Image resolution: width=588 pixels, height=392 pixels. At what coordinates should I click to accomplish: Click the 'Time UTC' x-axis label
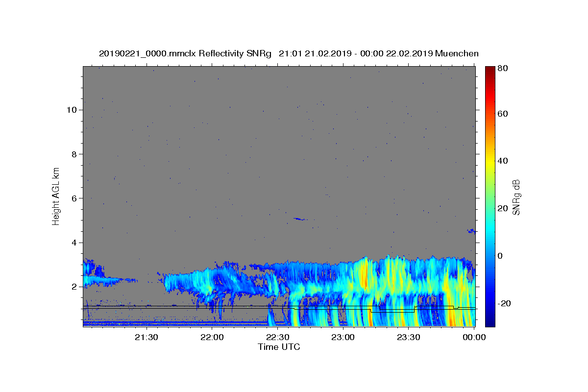click(x=279, y=347)
